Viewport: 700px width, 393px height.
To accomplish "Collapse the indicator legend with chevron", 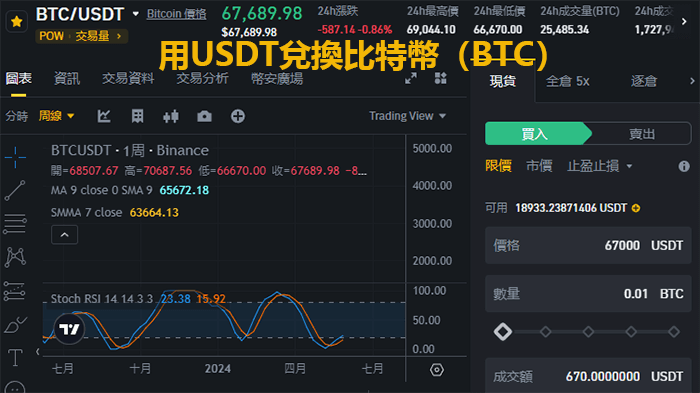I will (x=65, y=235).
